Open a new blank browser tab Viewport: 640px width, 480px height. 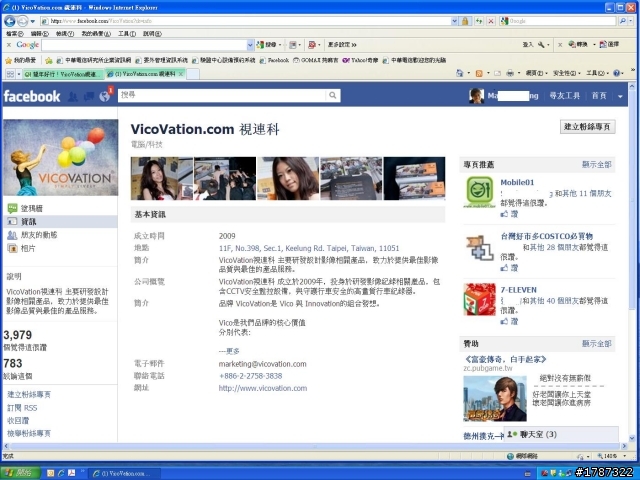click(193, 74)
